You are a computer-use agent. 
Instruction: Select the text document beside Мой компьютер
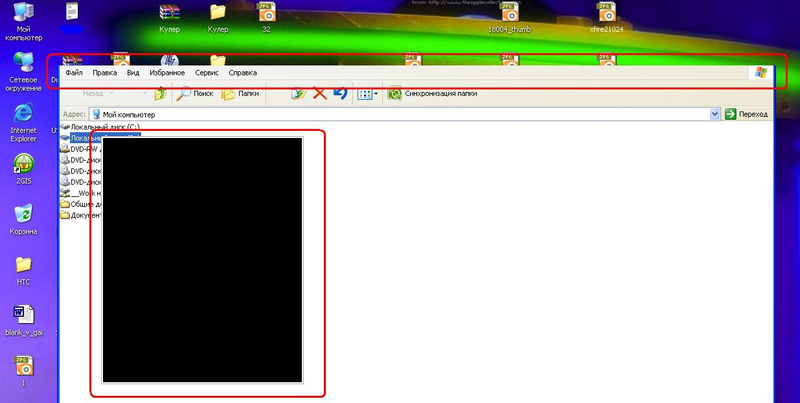(72, 18)
